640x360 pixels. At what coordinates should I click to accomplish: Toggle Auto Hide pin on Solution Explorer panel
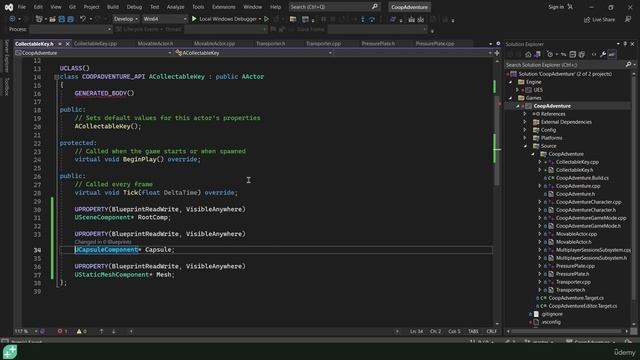coord(625,44)
